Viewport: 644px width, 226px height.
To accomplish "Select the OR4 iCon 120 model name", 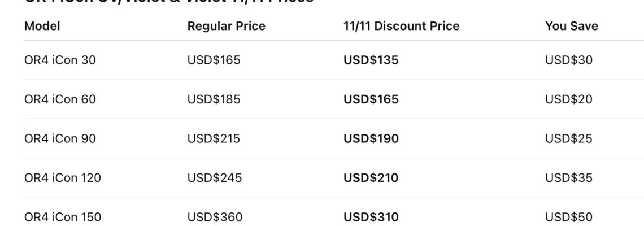I will (63, 178).
